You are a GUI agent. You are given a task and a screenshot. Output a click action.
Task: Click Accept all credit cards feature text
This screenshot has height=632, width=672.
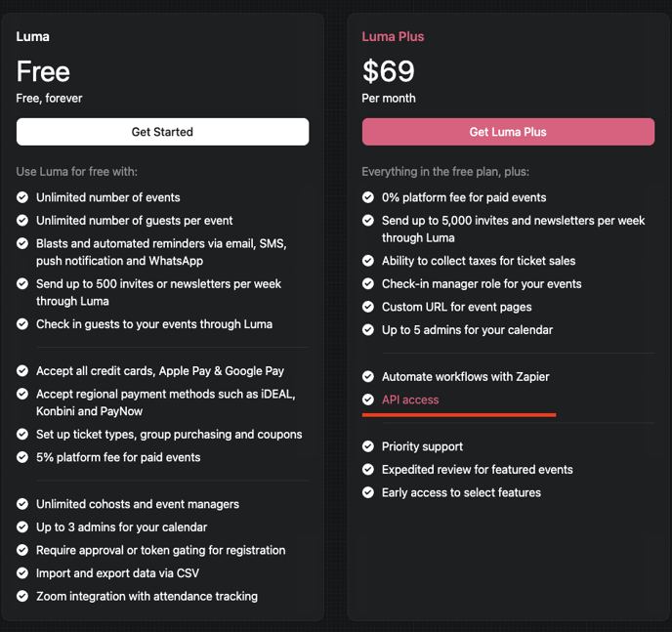(160, 371)
